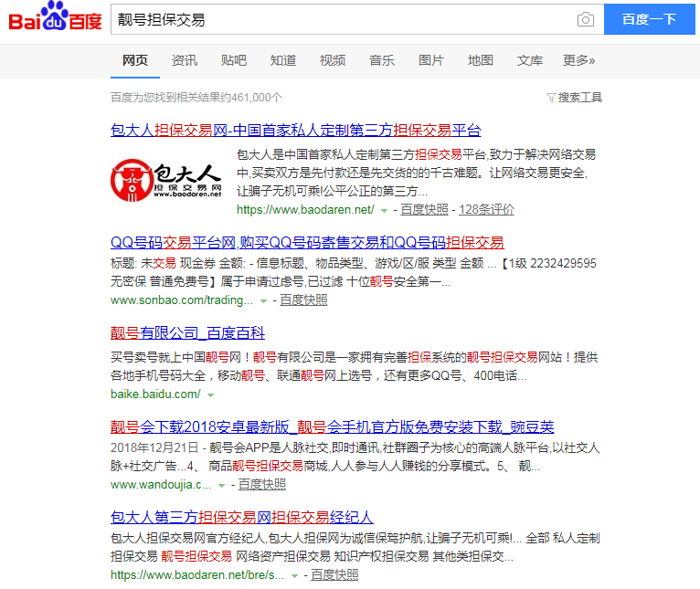Open camera image search icon
This screenshot has width=700, height=589.
click(x=585, y=20)
